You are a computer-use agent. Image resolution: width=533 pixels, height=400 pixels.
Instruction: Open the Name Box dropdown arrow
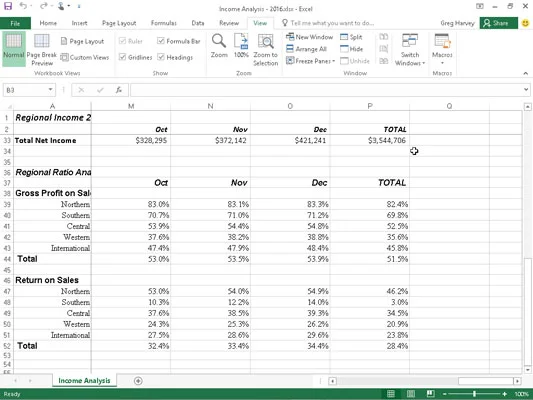tap(50, 90)
